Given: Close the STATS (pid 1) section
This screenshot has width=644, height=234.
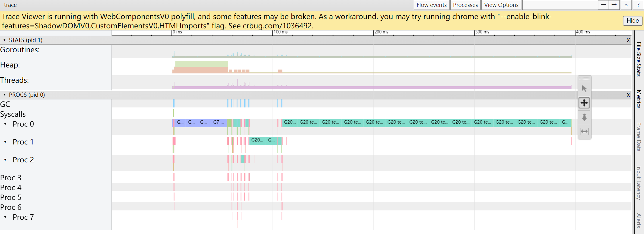Looking at the screenshot, I should (628, 40).
